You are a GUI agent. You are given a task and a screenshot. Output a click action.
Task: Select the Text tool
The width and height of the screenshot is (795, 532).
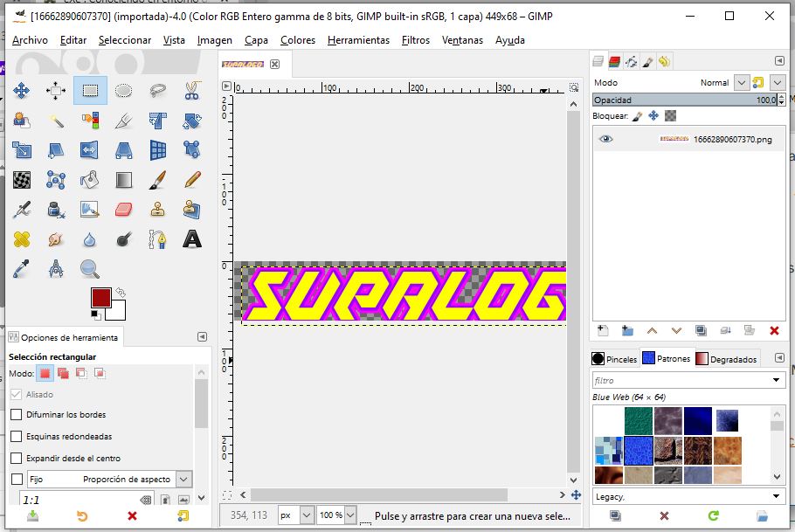pos(192,238)
